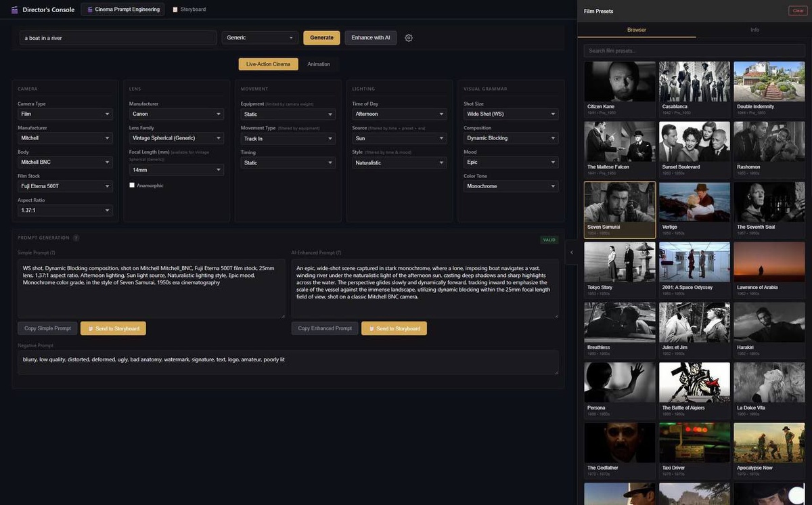Click the Director's Console logo icon
Viewport: 812px width, 505px height.
(15, 9)
